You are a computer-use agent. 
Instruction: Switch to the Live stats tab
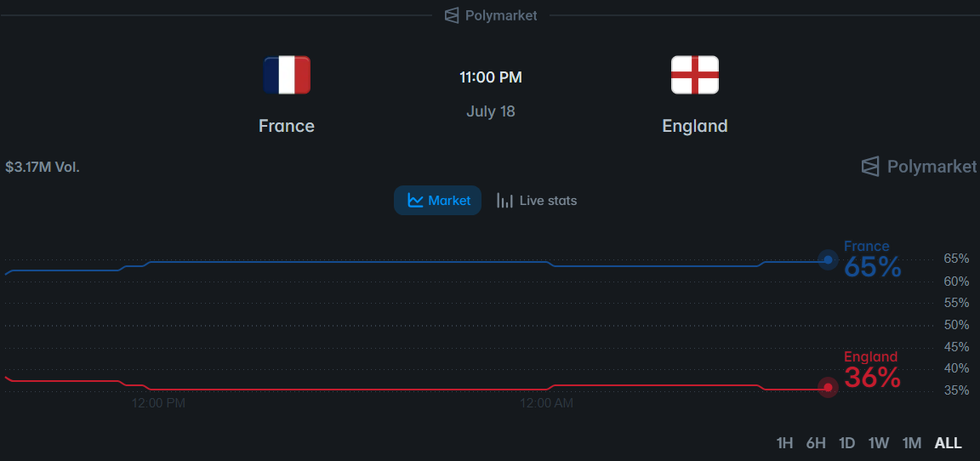point(536,201)
